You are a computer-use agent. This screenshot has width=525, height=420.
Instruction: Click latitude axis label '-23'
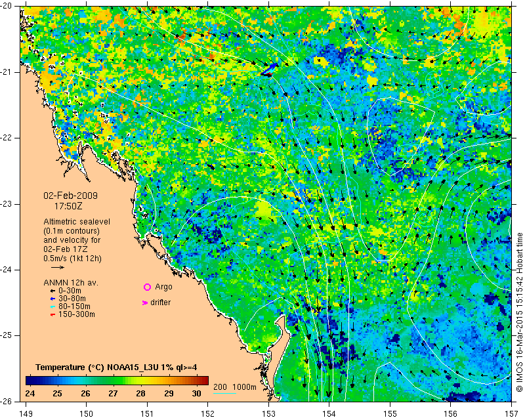6,204
